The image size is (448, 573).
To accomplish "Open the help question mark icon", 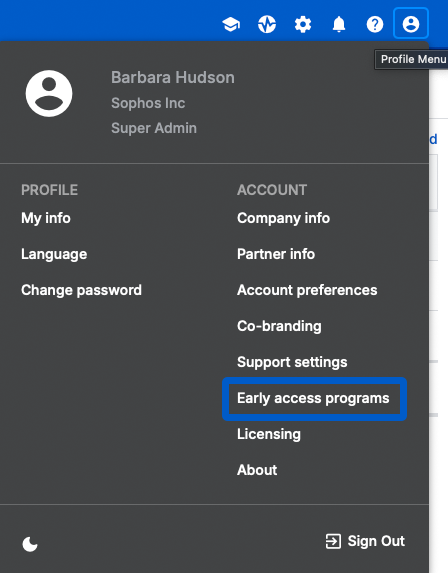I will [x=375, y=24].
